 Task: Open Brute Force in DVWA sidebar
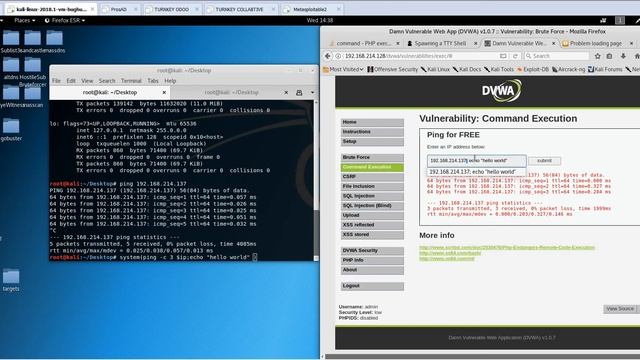click(372, 157)
